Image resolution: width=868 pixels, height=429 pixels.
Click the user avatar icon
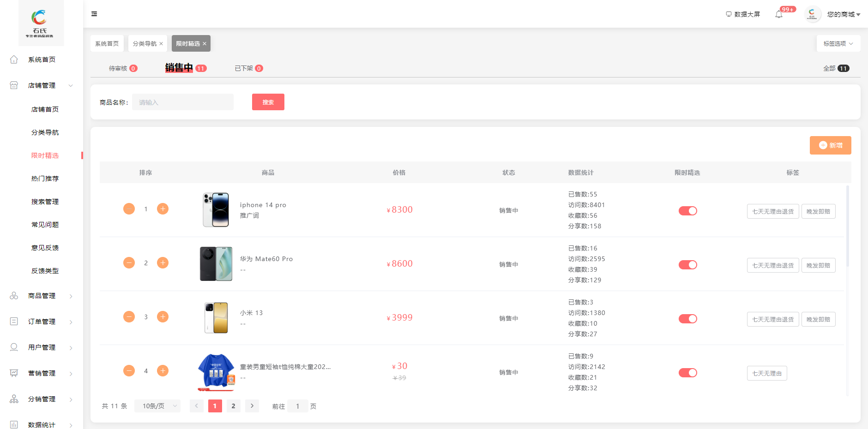click(812, 14)
